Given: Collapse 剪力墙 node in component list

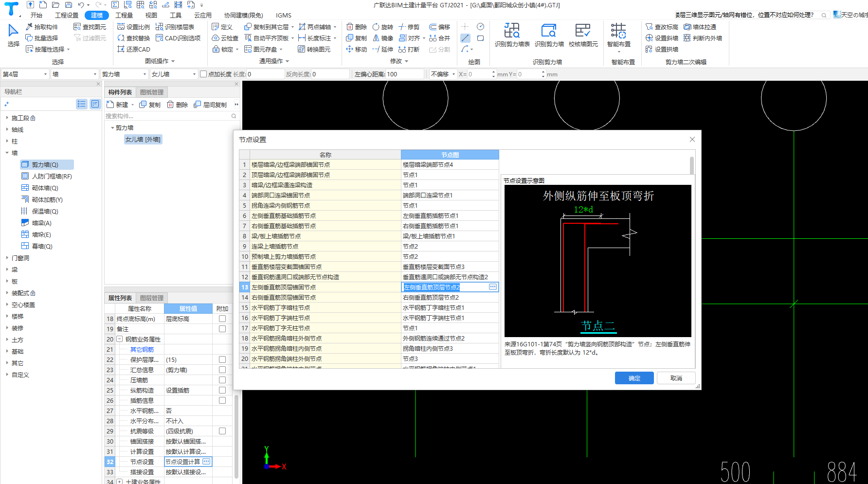Looking at the screenshot, I should 112,127.
